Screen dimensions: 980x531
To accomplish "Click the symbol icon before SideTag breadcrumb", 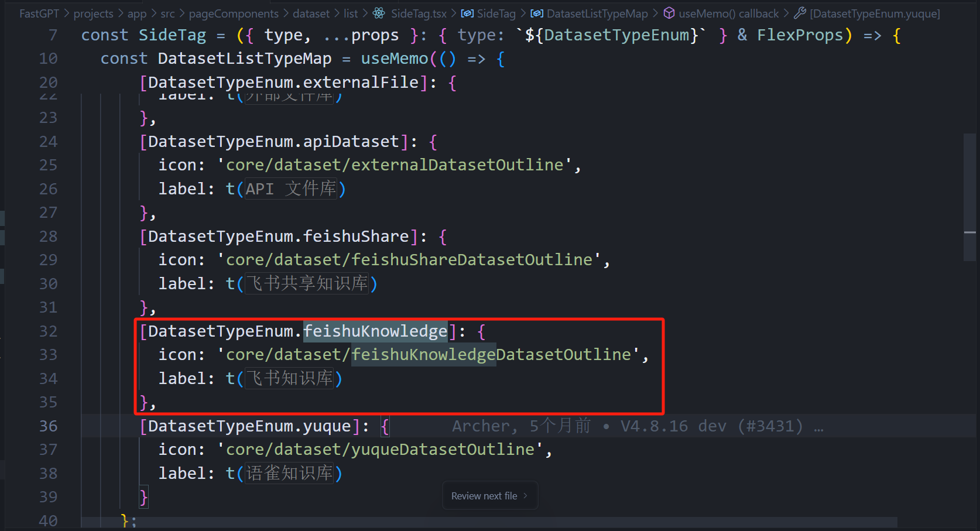I will click(x=467, y=13).
